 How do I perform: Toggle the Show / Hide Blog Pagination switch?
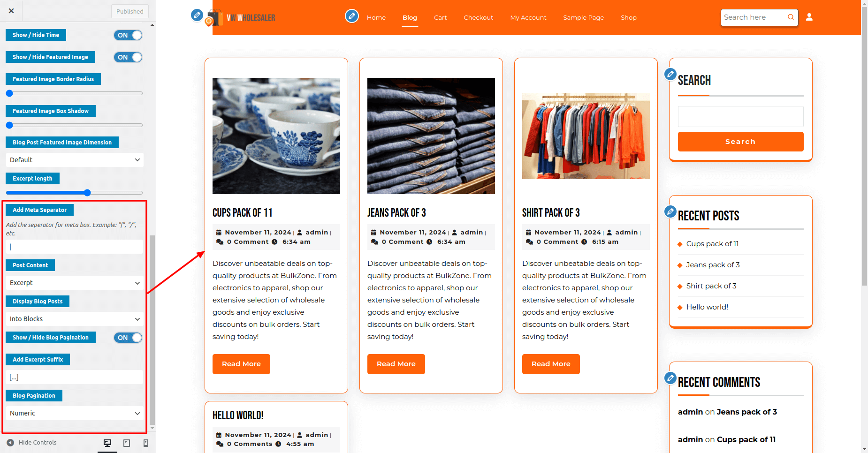tap(128, 338)
